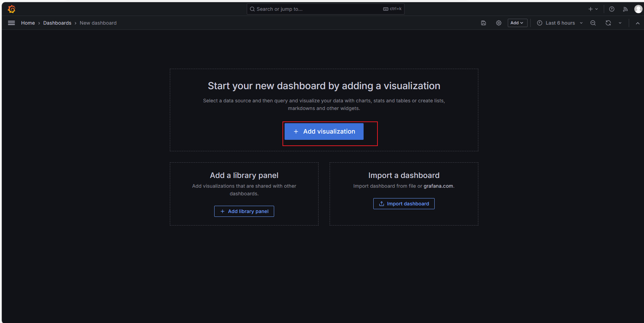Click the Add library panel button
Screen dimensions: 644x323
tap(244, 211)
